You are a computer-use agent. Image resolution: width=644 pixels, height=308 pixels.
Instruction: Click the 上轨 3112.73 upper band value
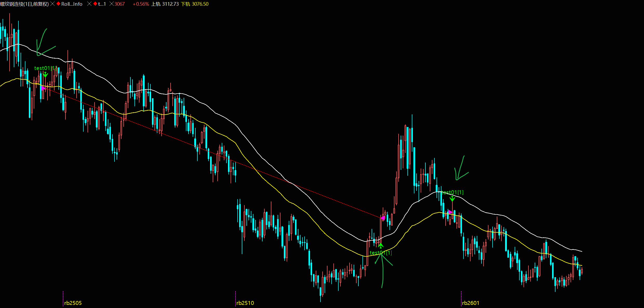(165, 4)
